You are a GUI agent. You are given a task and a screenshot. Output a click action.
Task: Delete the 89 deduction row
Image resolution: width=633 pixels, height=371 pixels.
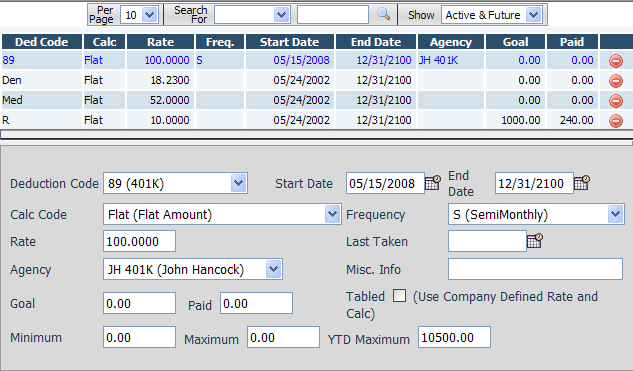pos(616,61)
